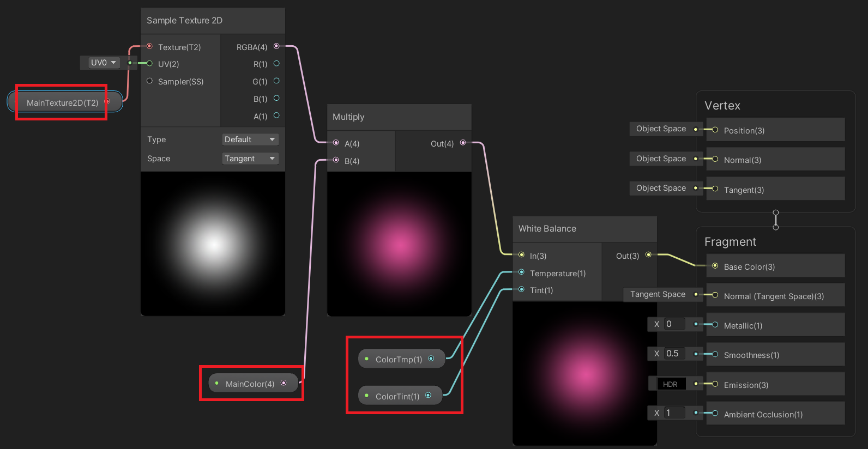Click the HDR emission color swatch

[x=671, y=384]
